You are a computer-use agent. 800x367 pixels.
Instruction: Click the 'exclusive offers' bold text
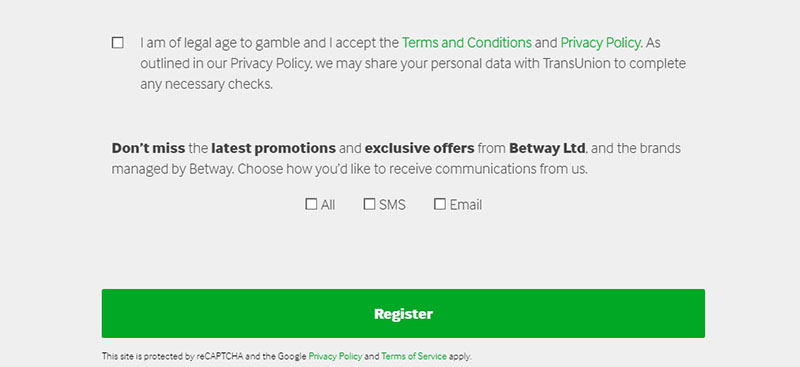coord(419,149)
